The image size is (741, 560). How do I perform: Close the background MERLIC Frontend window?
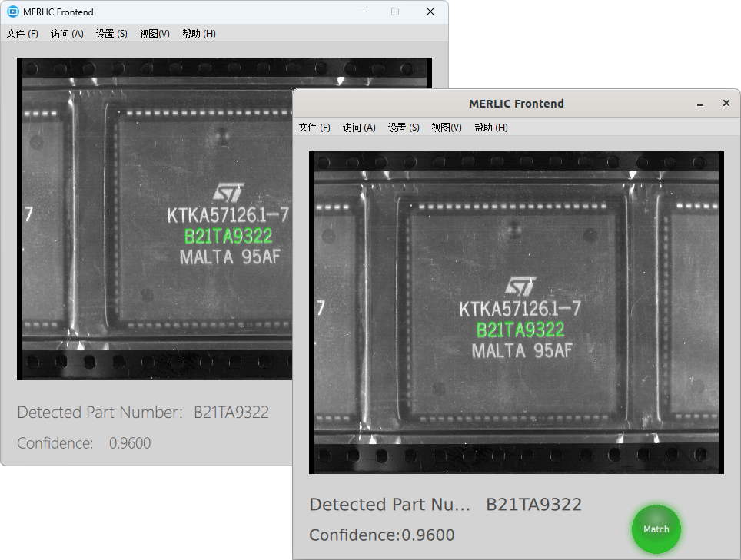430,12
